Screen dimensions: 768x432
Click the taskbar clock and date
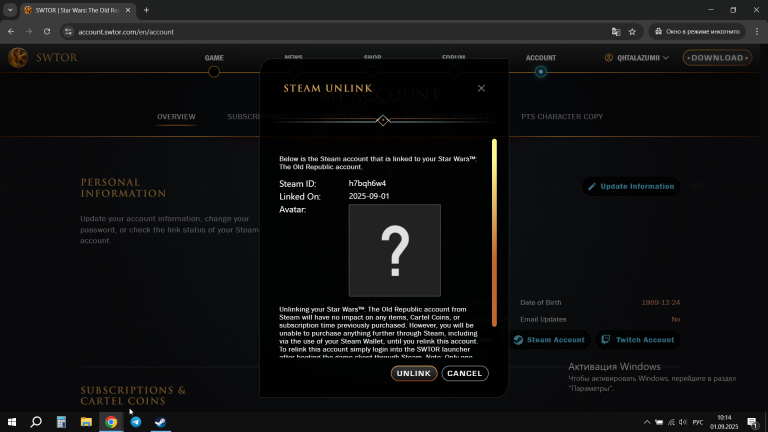[x=724, y=422]
